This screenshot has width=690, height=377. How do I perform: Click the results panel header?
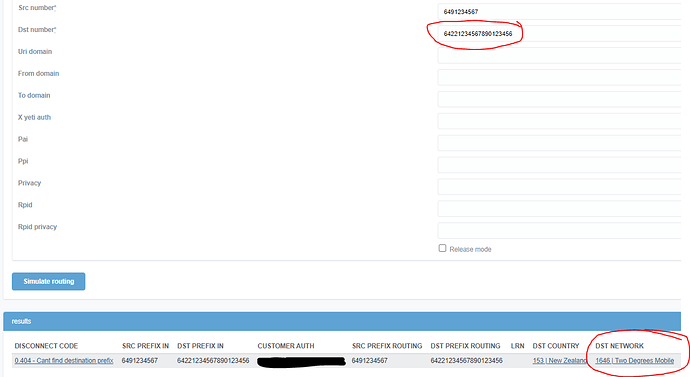[x=342, y=322]
